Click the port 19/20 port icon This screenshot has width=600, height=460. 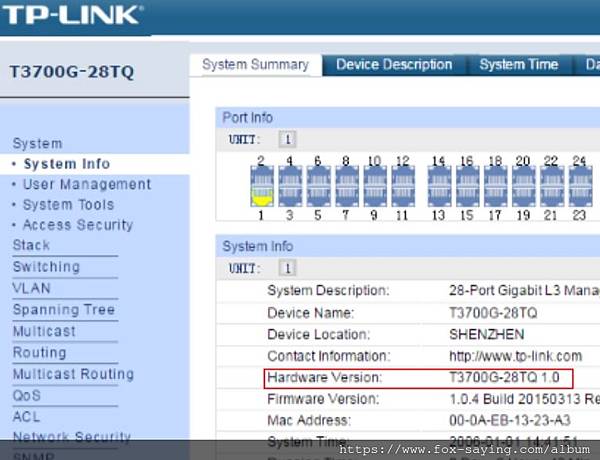[x=524, y=186]
